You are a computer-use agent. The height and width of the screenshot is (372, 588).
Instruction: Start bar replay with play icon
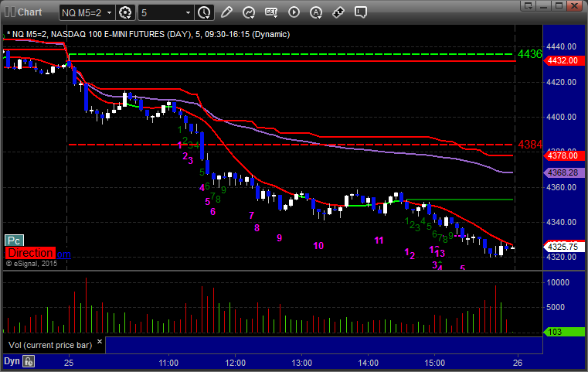click(294, 12)
